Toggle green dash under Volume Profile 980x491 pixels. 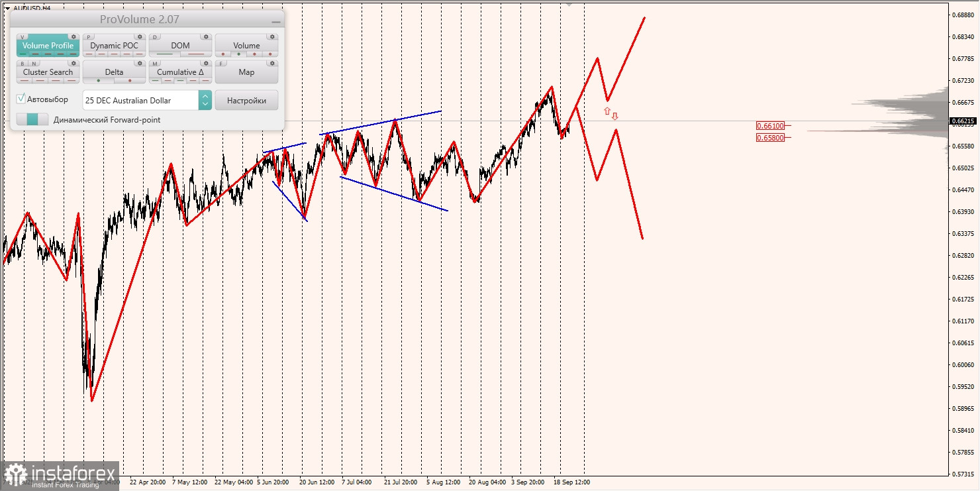23,54
